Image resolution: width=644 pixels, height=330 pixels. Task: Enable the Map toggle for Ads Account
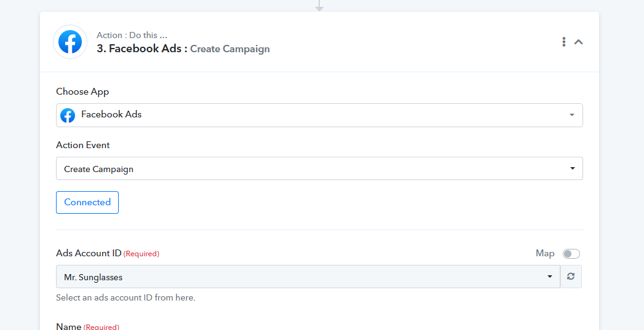click(571, 254)
